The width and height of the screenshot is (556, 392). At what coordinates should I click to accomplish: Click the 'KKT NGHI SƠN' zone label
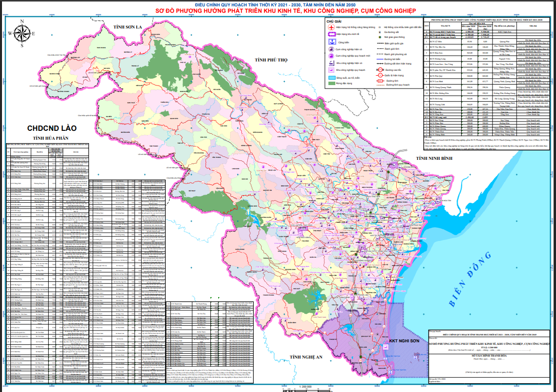tap(404, 341)
